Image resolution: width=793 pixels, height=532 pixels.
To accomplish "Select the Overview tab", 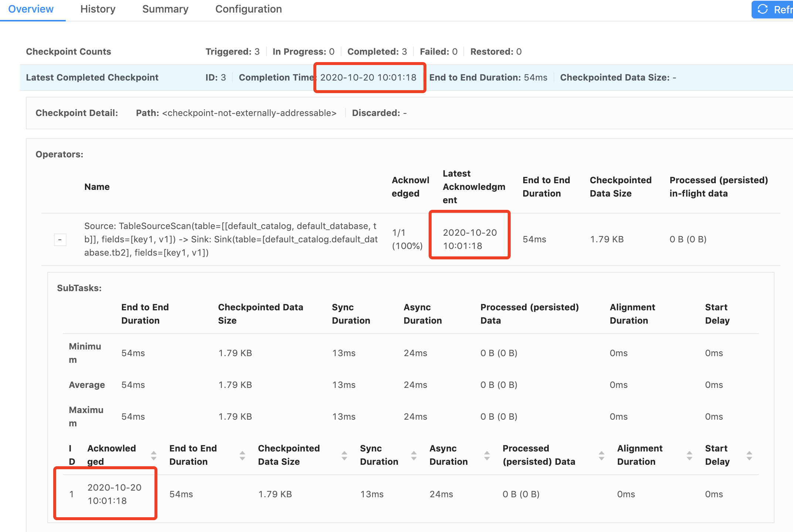I will [x=31, y=9].
